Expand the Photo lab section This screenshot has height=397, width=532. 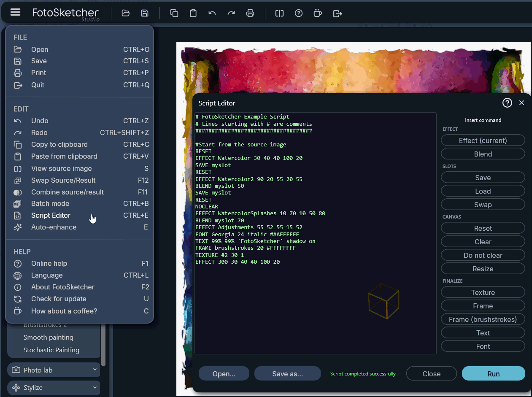click(54, 370)
